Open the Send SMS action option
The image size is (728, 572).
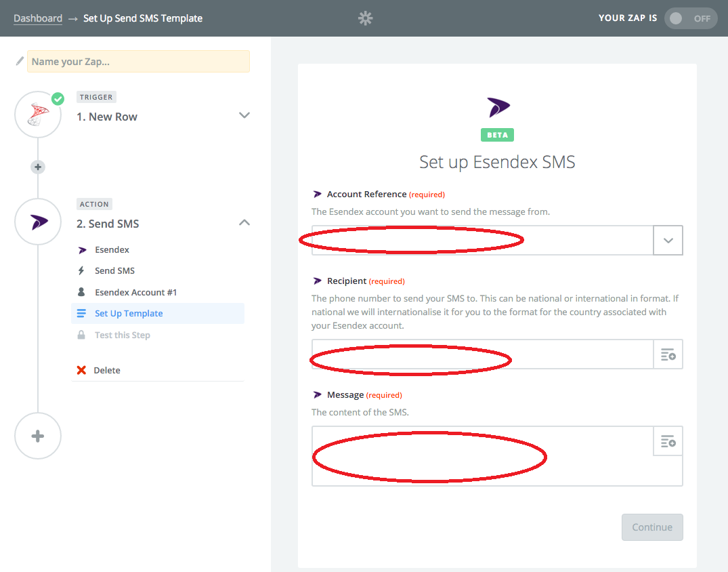pyautogui.click(x=114, y=270)
